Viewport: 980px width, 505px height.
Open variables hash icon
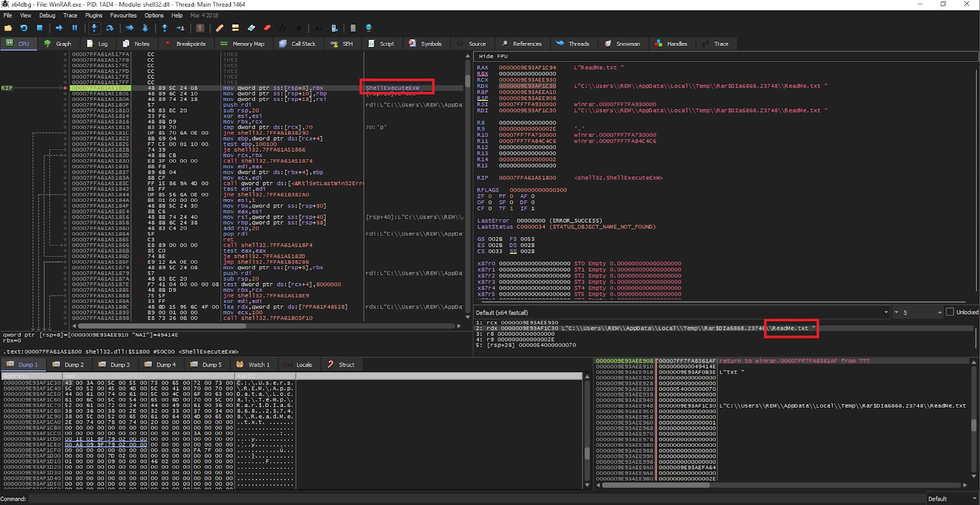tap(298, 28)
